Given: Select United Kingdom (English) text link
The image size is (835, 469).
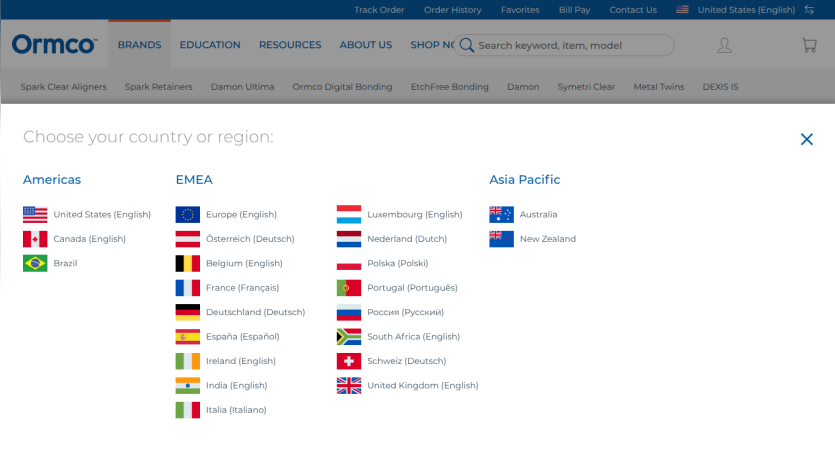Looking at the screenshot, I should point(423,386).
